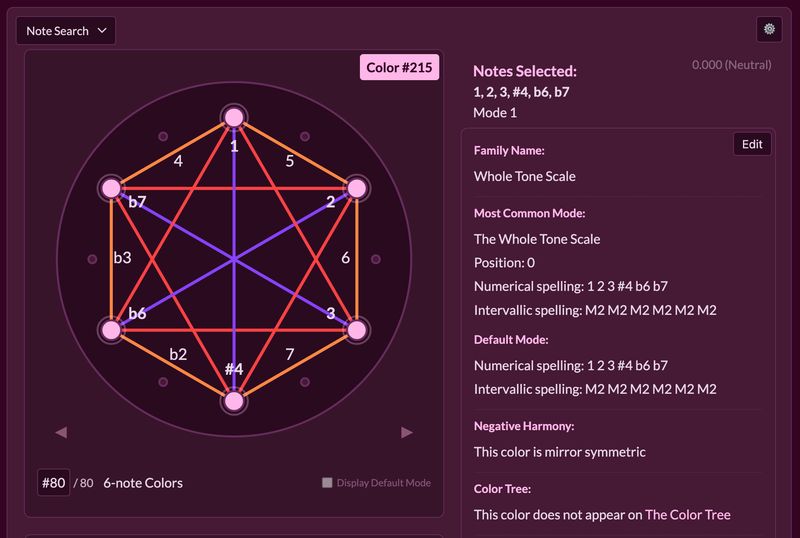Click the Whole Tone Scale family name
The image size is (800, 538).
coord(524,176)
